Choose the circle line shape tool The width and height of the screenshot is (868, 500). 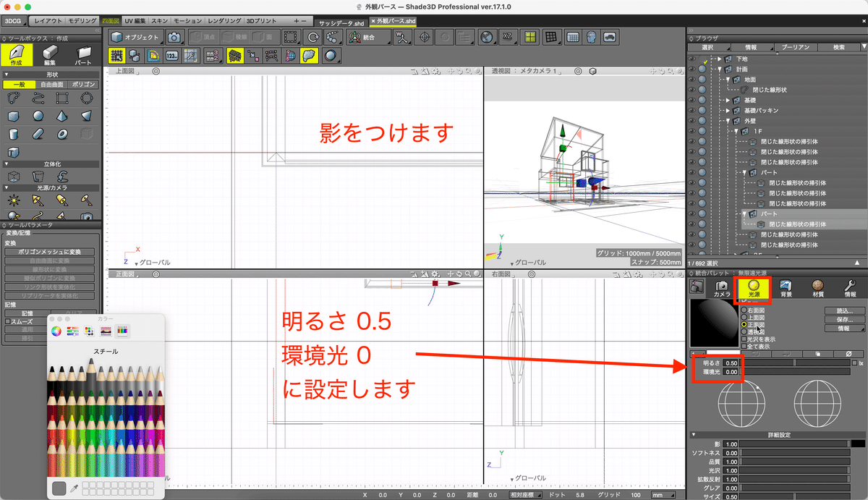pyautogui.click(x=87, y=98)
